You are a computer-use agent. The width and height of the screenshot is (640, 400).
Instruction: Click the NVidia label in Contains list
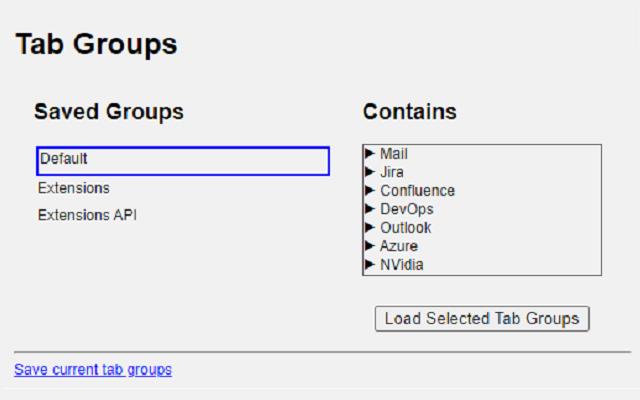coord(402,265)
